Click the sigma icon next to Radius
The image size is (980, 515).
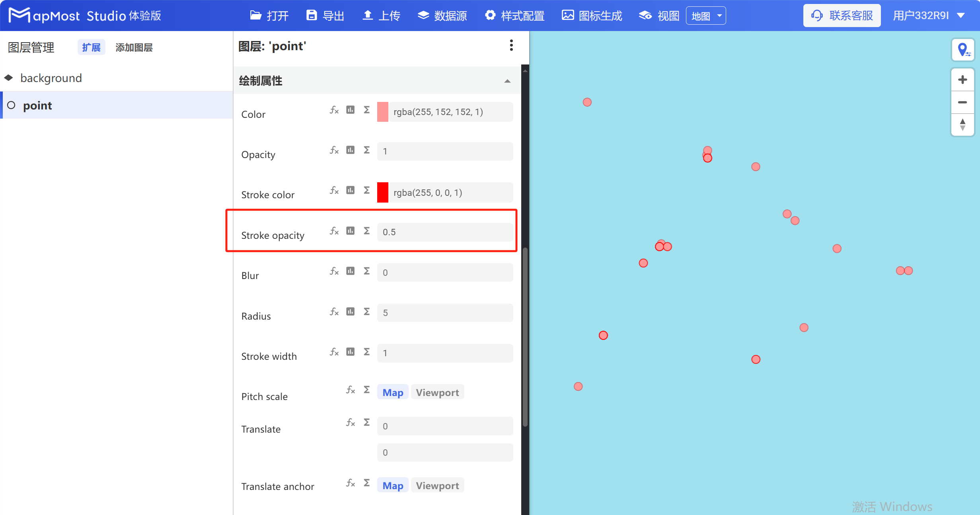[x=366, y=312]
